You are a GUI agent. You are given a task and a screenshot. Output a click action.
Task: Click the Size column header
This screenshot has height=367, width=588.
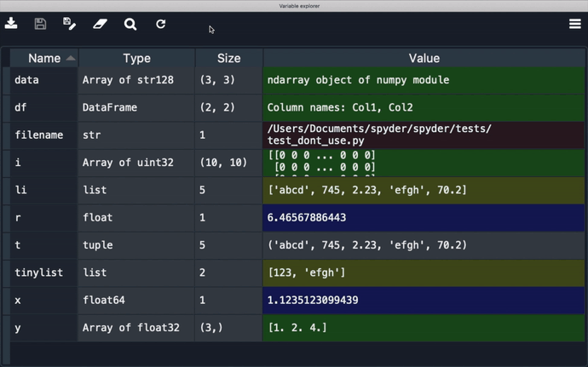pos(228,59)
